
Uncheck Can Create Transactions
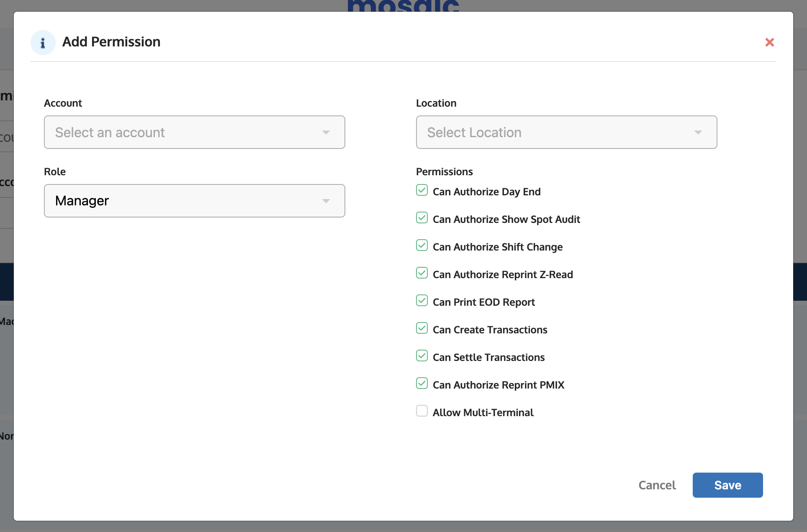[x=421, y=328]
